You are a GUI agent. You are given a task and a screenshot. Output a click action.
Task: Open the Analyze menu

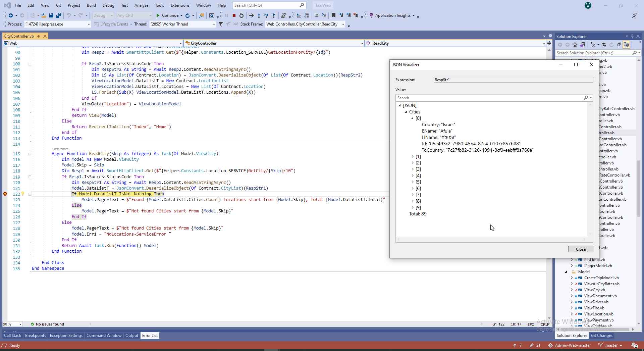(141, 5)
